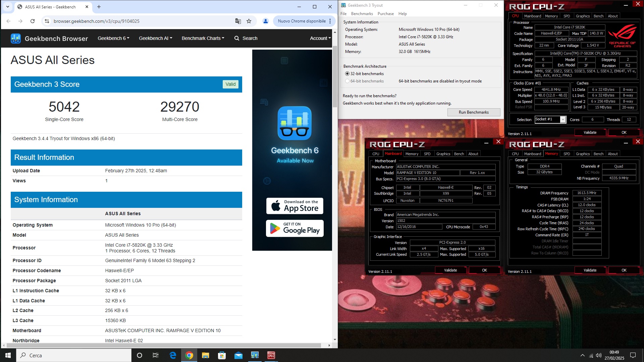Open the Chrome tab search chevron

(7, 7)
